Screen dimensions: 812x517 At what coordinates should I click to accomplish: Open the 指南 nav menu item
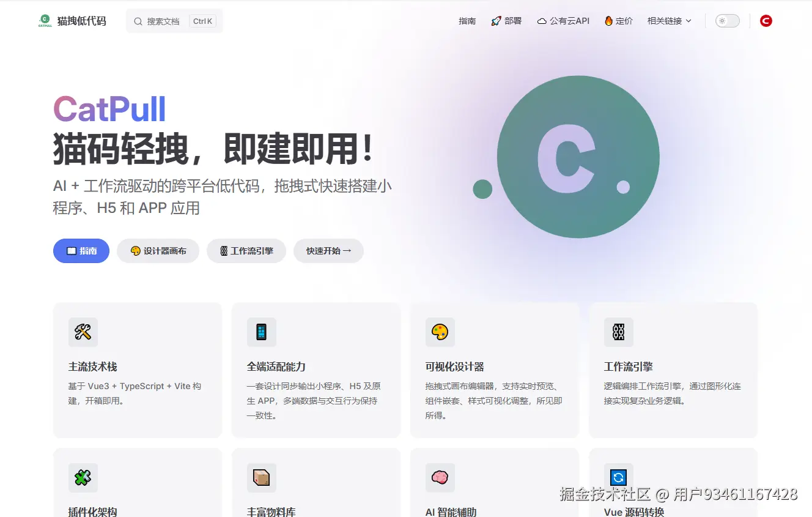[467, 21]
